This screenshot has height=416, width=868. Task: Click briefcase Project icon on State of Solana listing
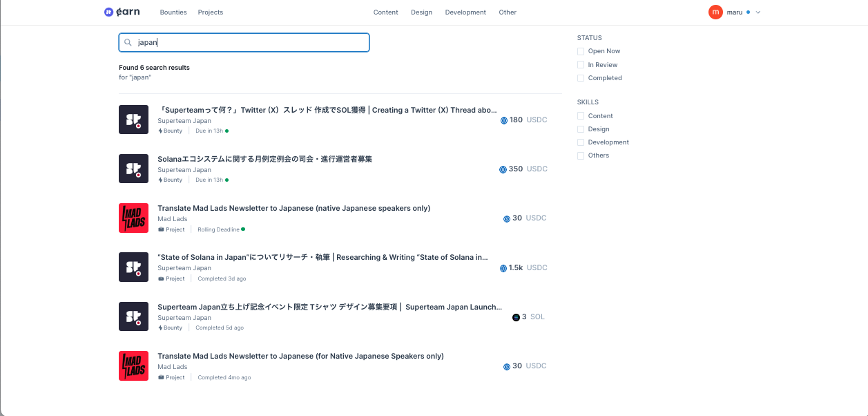(x=161, y=278)
